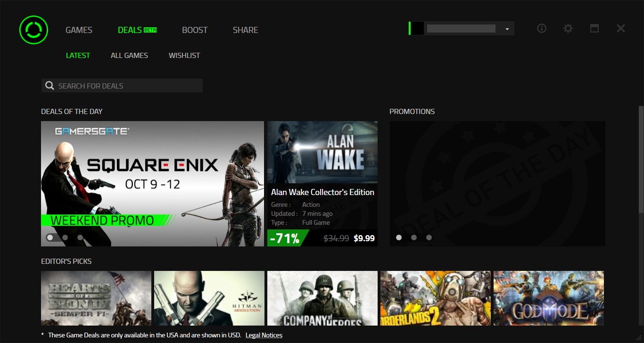Click the magnifying glass search icon
Viewport: 644px width, 343px height.
pyautogui.click(x=50, y=86)
